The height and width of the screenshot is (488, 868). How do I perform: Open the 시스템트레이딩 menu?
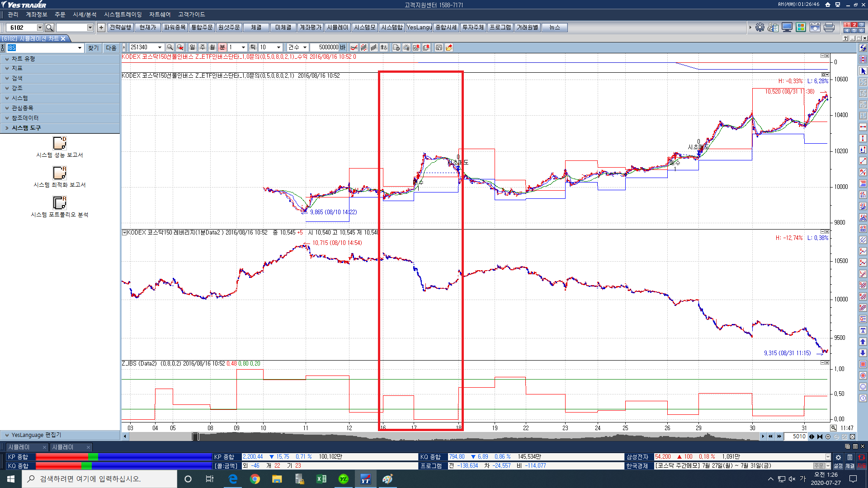123,14
